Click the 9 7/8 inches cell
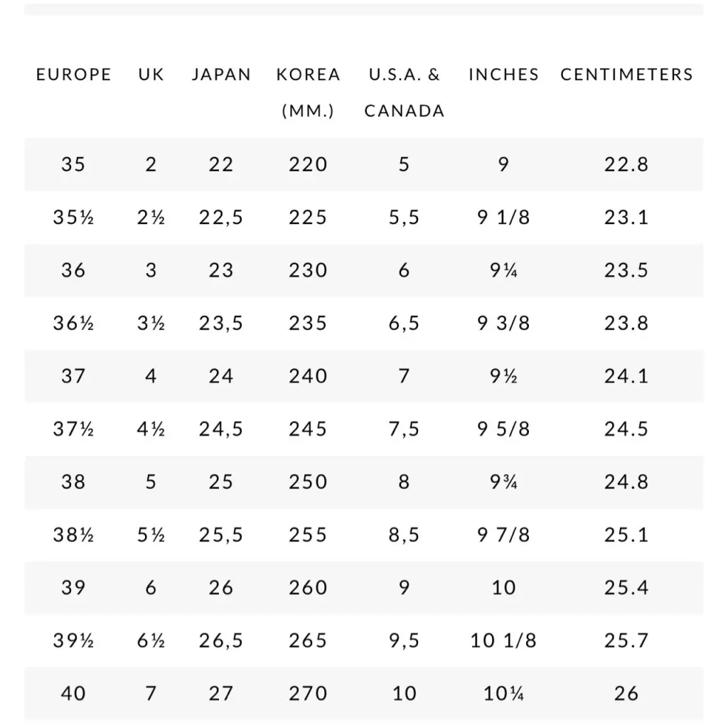728x728 pixels. point(503,535)
